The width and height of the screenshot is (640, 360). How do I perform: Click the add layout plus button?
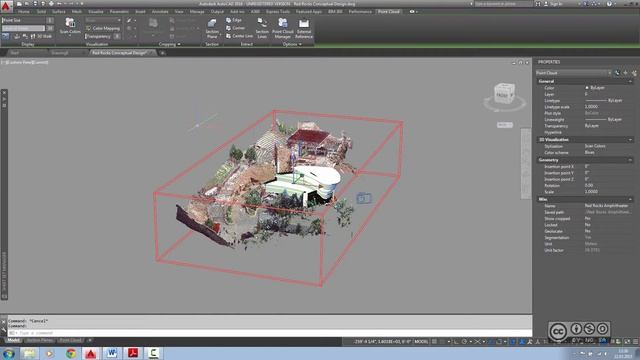(89, 340)
